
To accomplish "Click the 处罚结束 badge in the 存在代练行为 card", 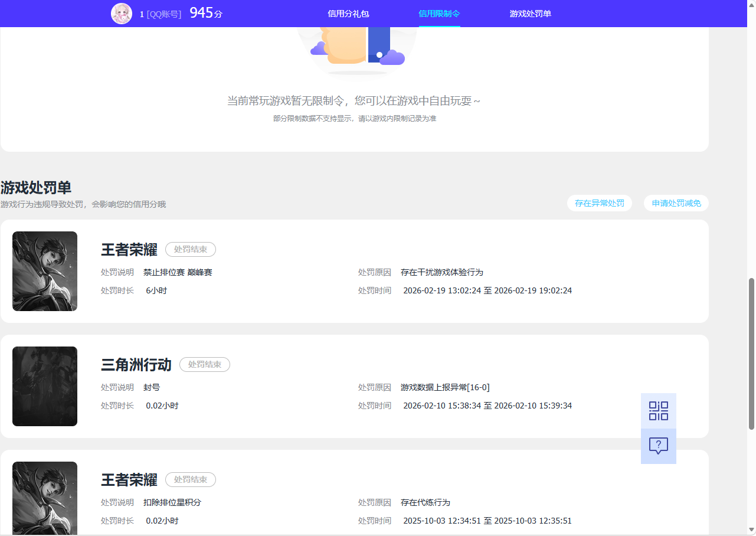I will pyautogui.click(x=191, y=480).
